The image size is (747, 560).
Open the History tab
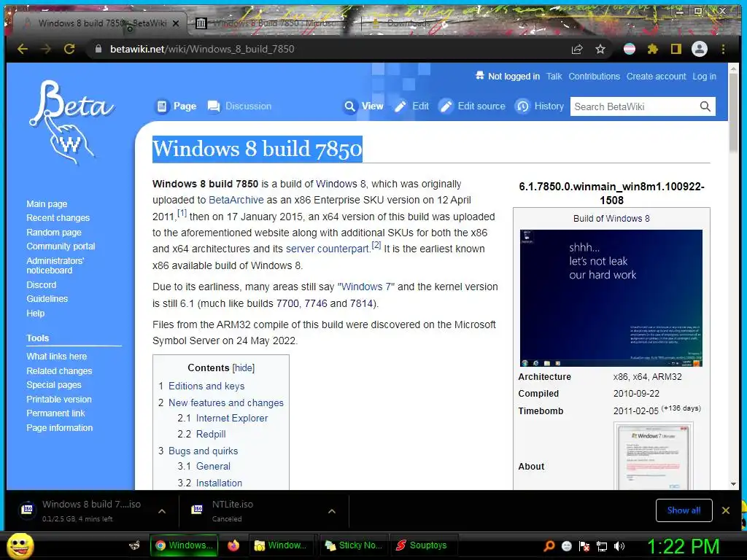540,106
